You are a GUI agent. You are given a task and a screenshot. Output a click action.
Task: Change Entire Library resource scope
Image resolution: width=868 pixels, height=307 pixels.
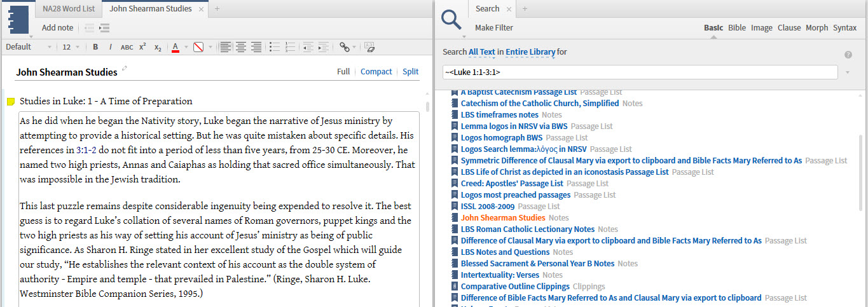(530, 51)
